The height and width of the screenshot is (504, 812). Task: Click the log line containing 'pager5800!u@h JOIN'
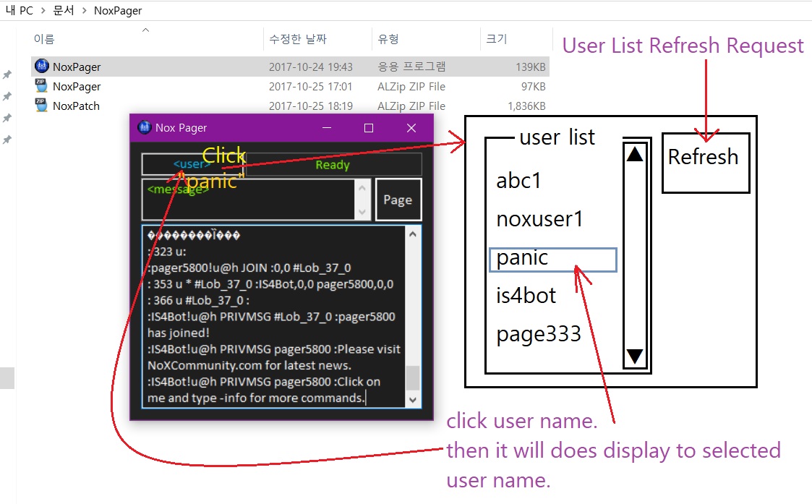click(x=249, y=268)
